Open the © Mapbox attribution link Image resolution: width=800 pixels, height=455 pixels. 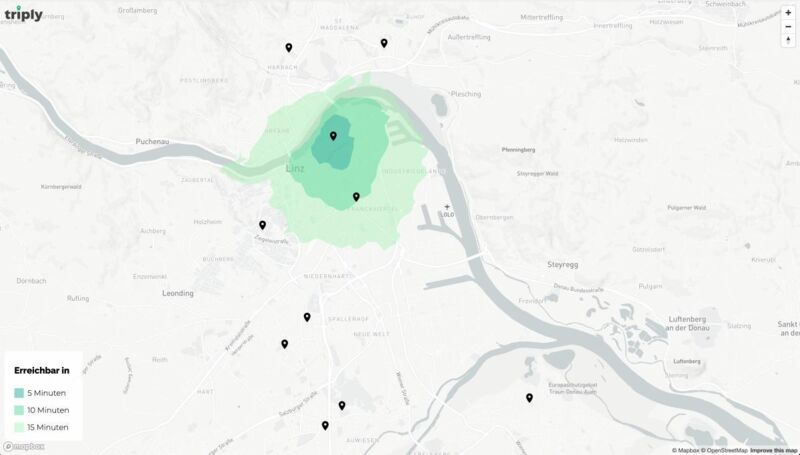(679, 450)
